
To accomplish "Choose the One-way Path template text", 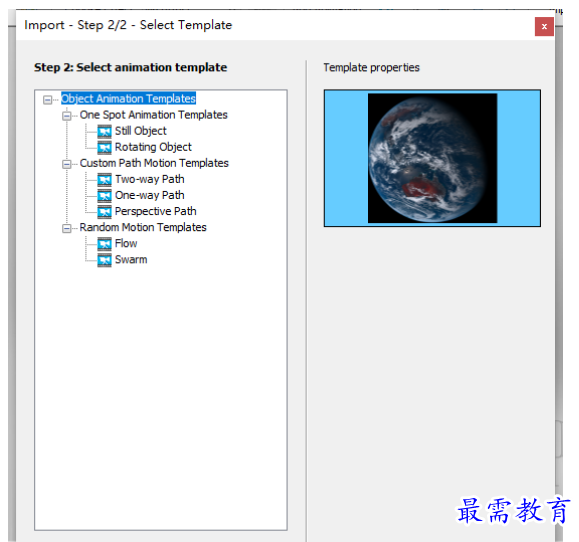I will [x=149, y=195].
